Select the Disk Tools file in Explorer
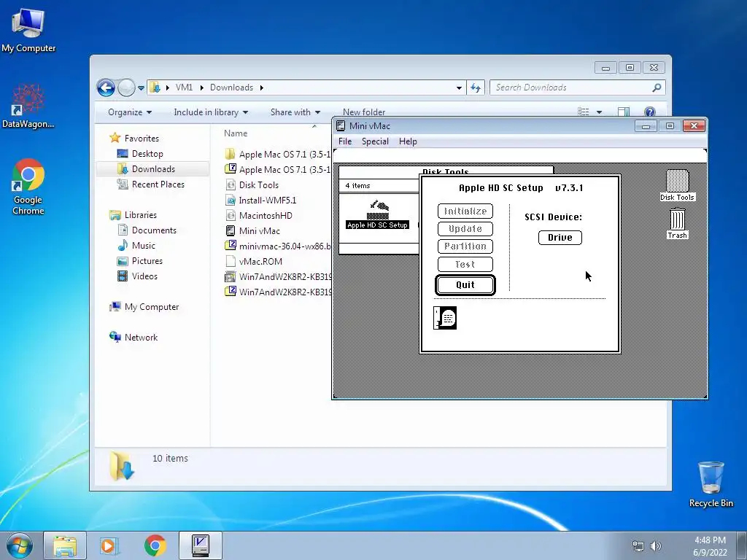Viewport: 747px width, 560px height. coord(259,185)
